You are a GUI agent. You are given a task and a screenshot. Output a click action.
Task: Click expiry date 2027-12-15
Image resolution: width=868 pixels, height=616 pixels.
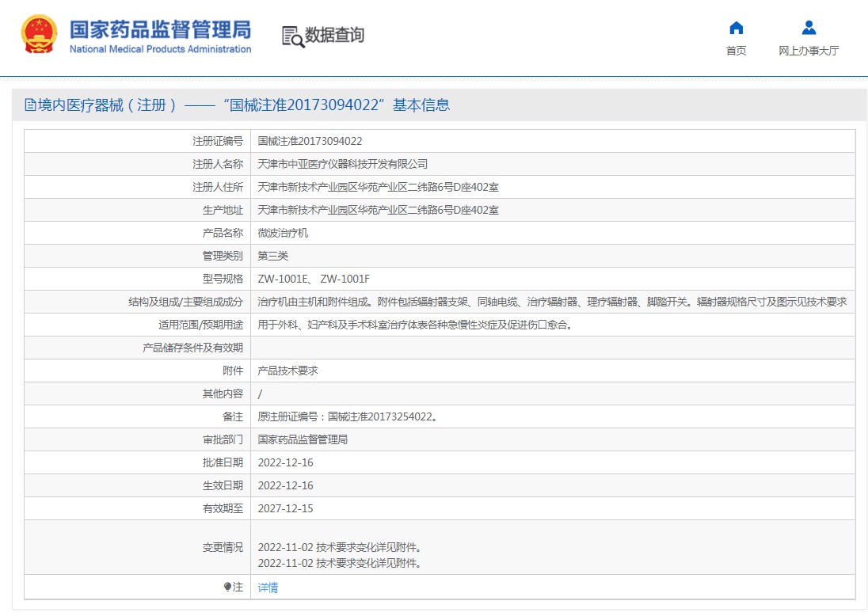coord(286,508)
